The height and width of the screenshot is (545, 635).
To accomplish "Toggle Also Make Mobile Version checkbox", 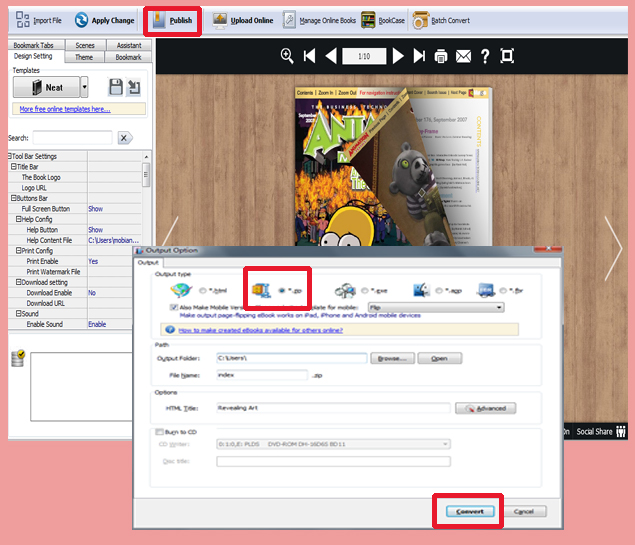I will pos(174,307).
